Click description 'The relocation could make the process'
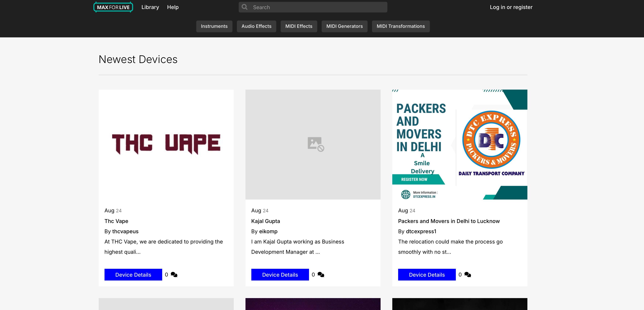This screenshot has width=644, height=310. [x=450, y=247]
